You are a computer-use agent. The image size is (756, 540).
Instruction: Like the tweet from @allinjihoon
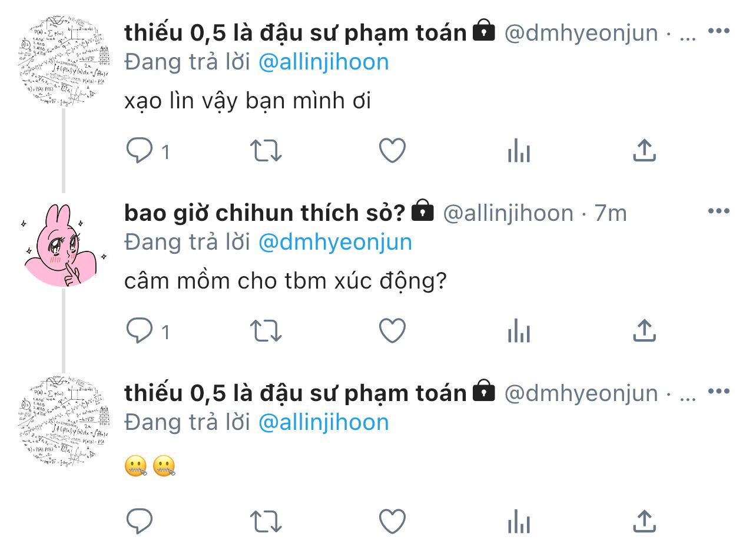(392, 331)
